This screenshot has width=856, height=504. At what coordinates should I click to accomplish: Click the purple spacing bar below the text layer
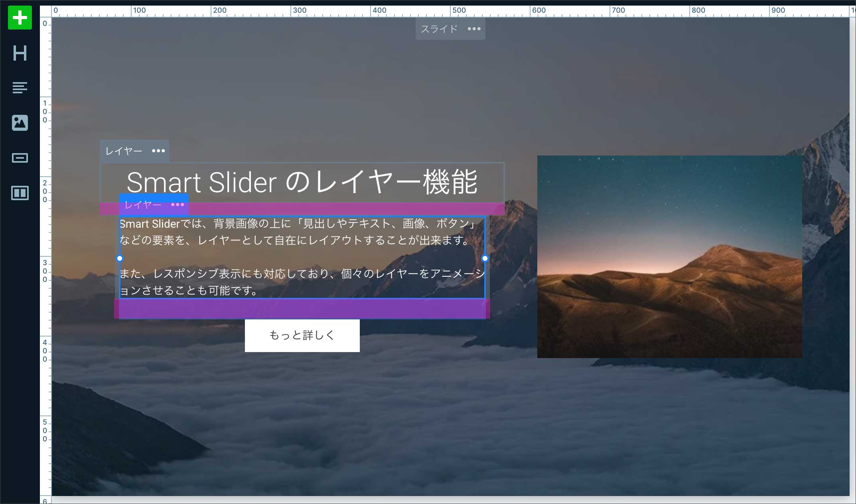point(302,309)
